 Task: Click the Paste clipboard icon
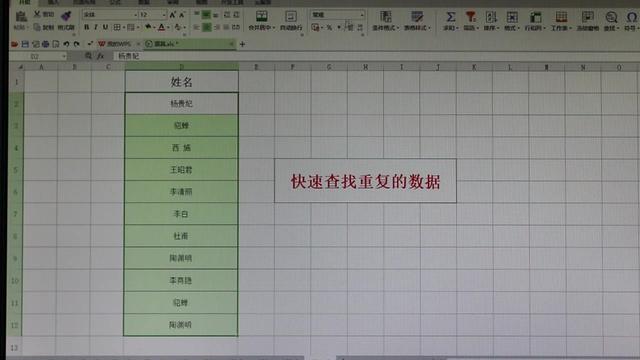pyautogui.click(x=20, y=17)
